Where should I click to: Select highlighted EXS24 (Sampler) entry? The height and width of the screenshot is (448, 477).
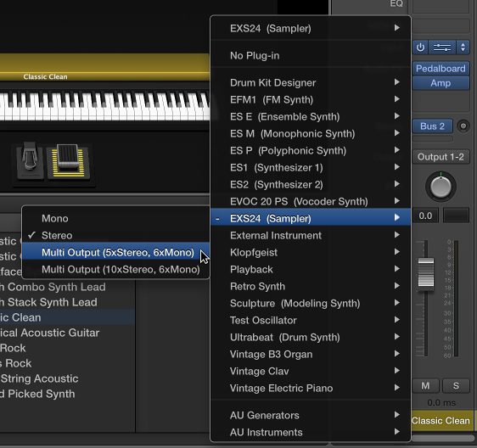(x=311, y=218)
